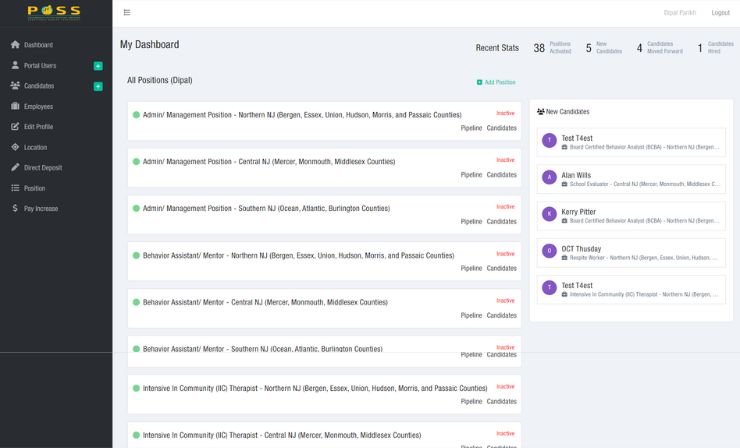Click the green plus beside Portal Users
This screenshot has width=740, height=448.
[x=98, y=66]
